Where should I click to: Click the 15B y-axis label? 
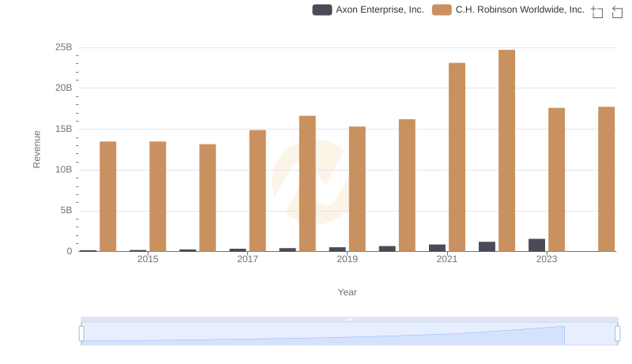click(64, 129)
